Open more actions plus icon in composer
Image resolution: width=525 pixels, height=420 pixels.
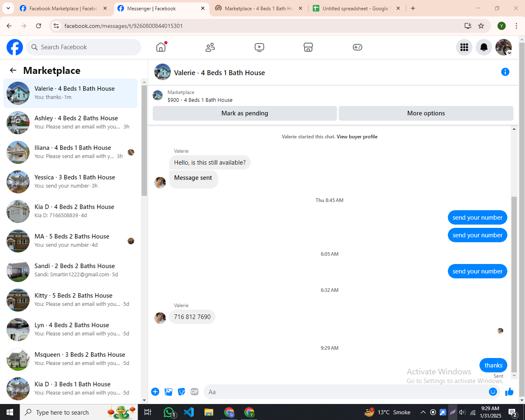(x=155, y=392)
